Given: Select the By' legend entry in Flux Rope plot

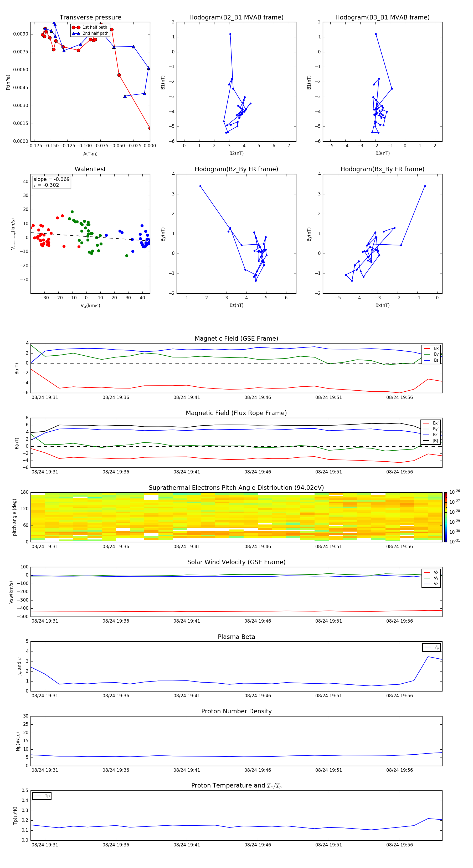Looking at the screenshot, I should pyautogui.click(x=431, y=429).
